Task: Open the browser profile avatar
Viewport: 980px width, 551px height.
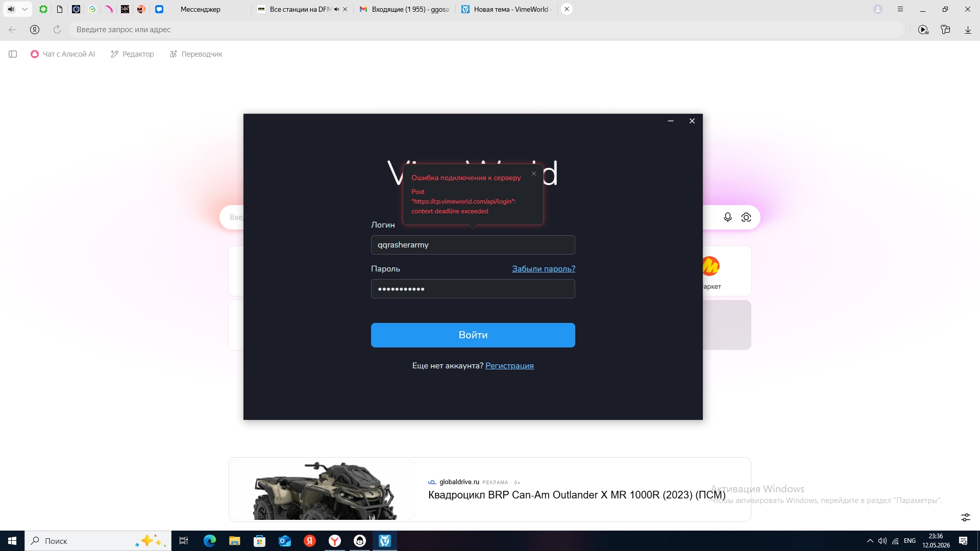Action: pyautogui.click(x=878, y=9)
